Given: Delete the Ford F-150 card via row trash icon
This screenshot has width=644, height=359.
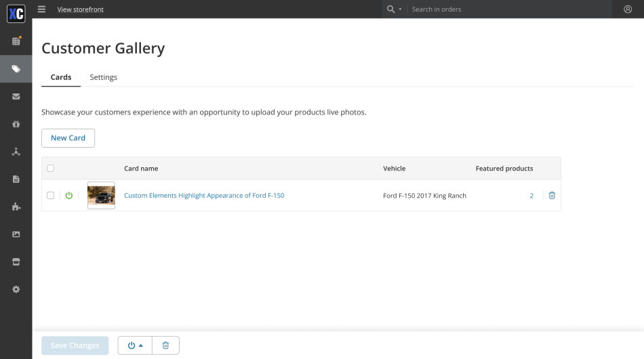Looking at the screenshot, I should (x=552, y=196).
